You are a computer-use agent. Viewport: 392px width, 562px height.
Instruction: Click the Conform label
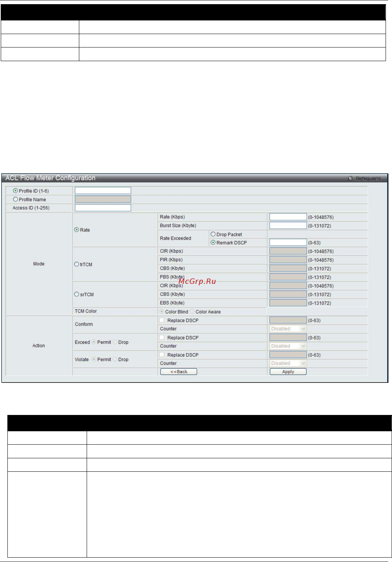coord(84,324)
